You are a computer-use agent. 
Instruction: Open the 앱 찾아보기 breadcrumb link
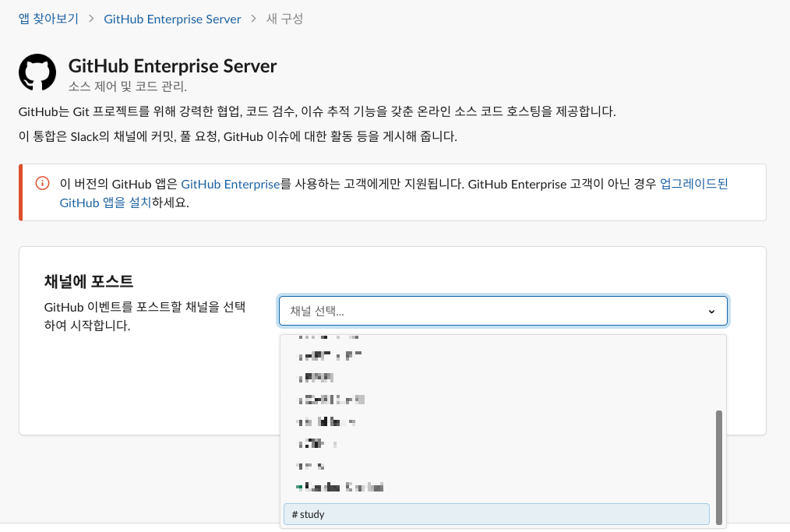[48, 19]
